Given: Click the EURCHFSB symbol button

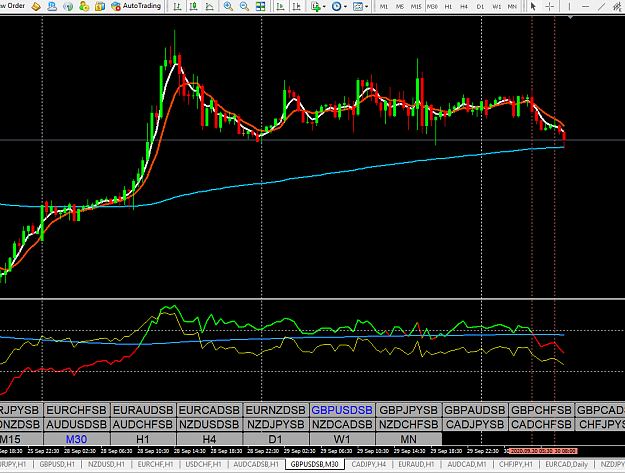Looking at the screenshot, I should click(x=77, y=410).
